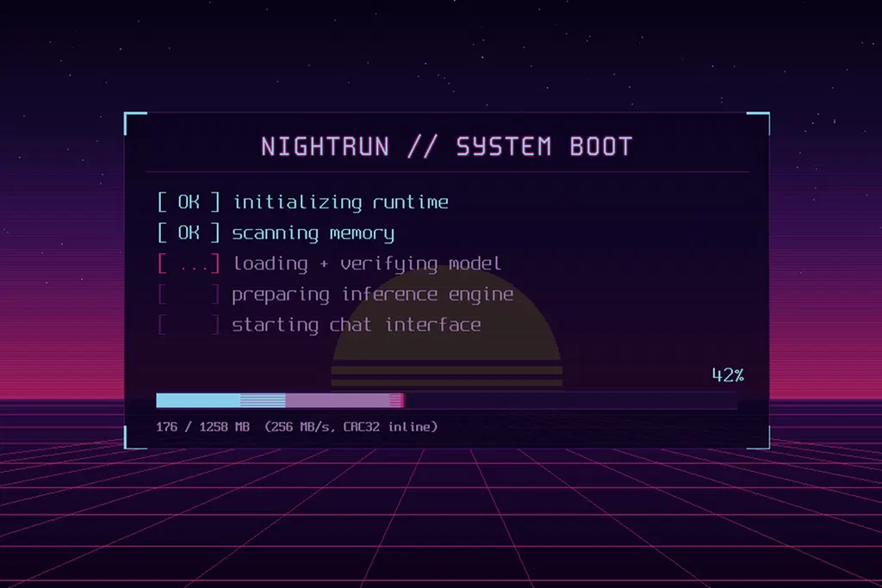Click the empty status brackets beside 'preparing inference engine'
Viewport: 882px width, 588px height.
(189, 294)
